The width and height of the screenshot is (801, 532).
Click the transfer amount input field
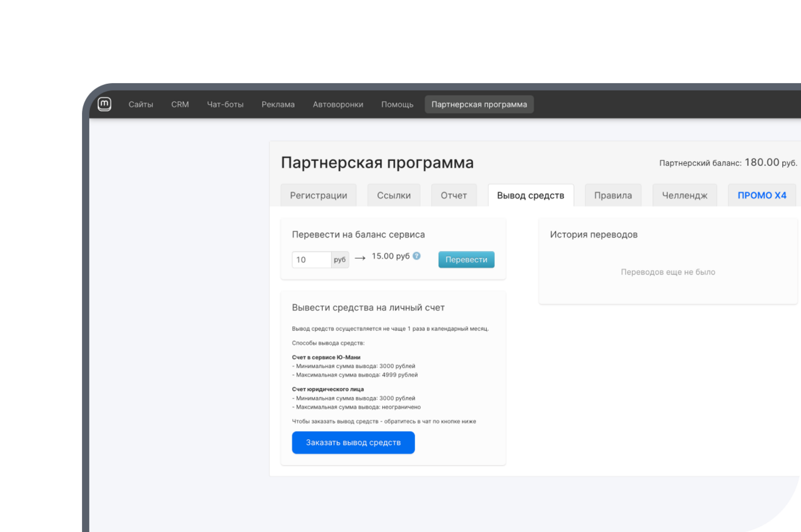[x=312, y=260]
